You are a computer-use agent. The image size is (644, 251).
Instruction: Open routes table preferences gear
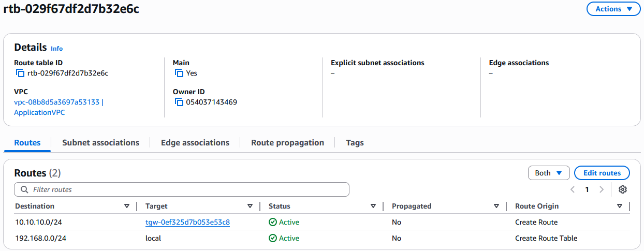point(623,189)
